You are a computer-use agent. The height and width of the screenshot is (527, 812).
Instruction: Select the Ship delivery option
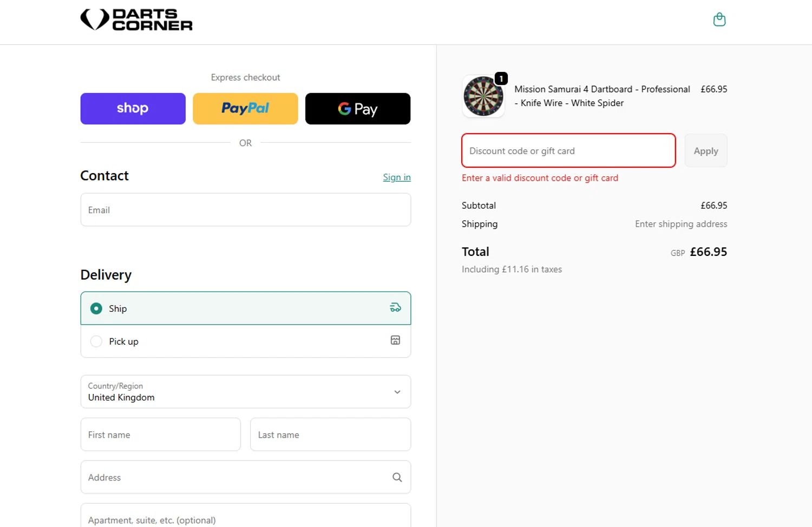point(96,308)
